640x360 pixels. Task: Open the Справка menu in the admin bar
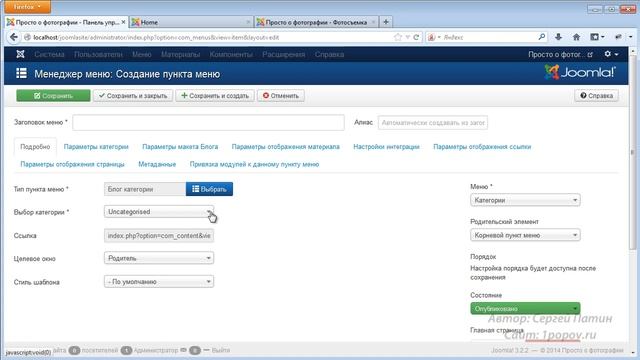coord(329,54)
